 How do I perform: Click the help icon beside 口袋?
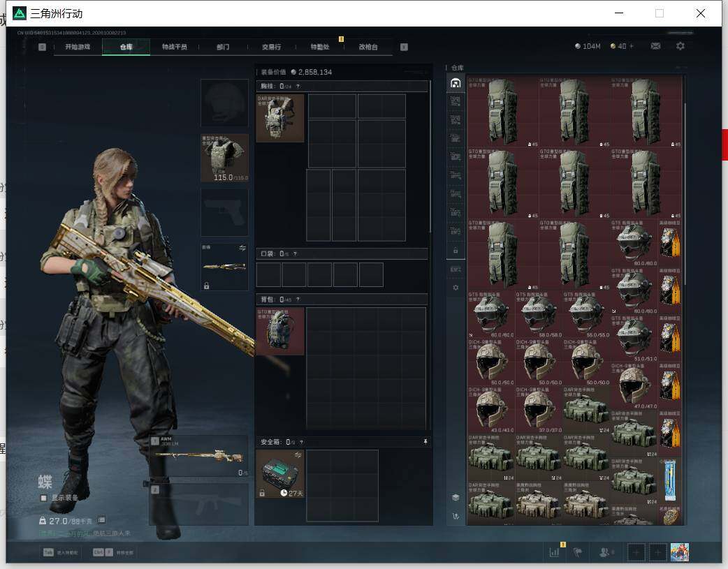[x=295, y=254]
